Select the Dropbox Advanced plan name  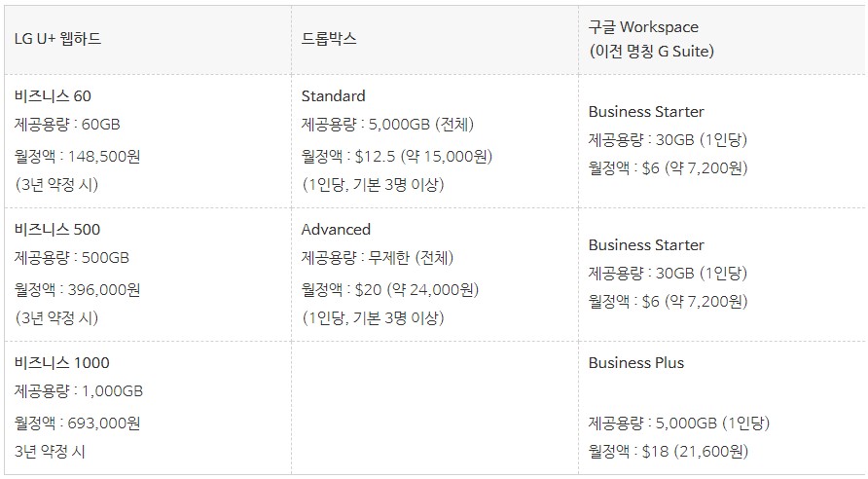(x=336, y=230)
